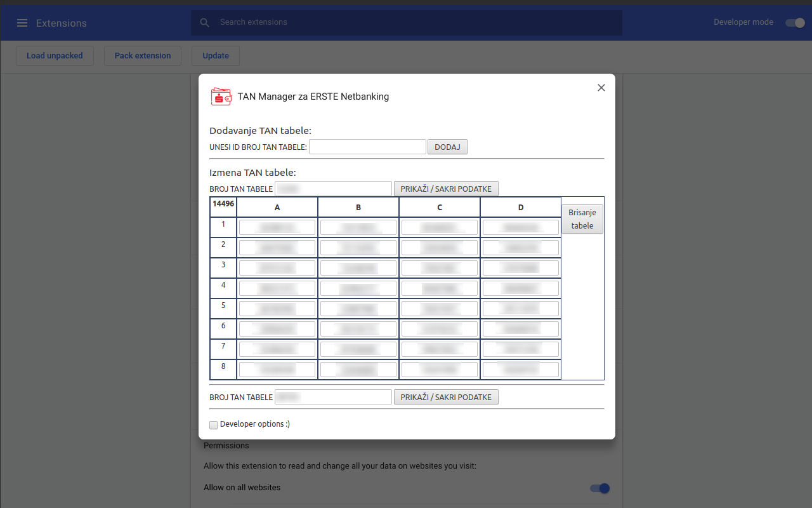
Task: Select TAN field row 6 column A
Action: tap(277, 329)
